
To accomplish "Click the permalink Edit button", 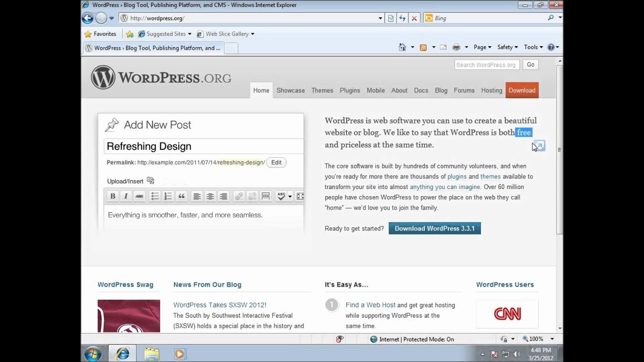I will click(x=276, y=162).
